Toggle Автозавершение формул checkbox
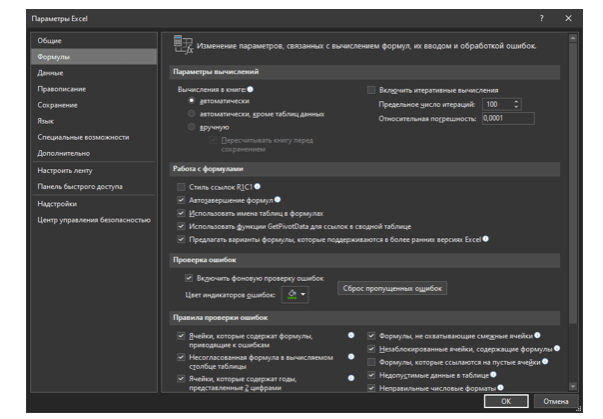Image resolution: width=603 pixels, height=419 pixels. [x=181, y=200]
